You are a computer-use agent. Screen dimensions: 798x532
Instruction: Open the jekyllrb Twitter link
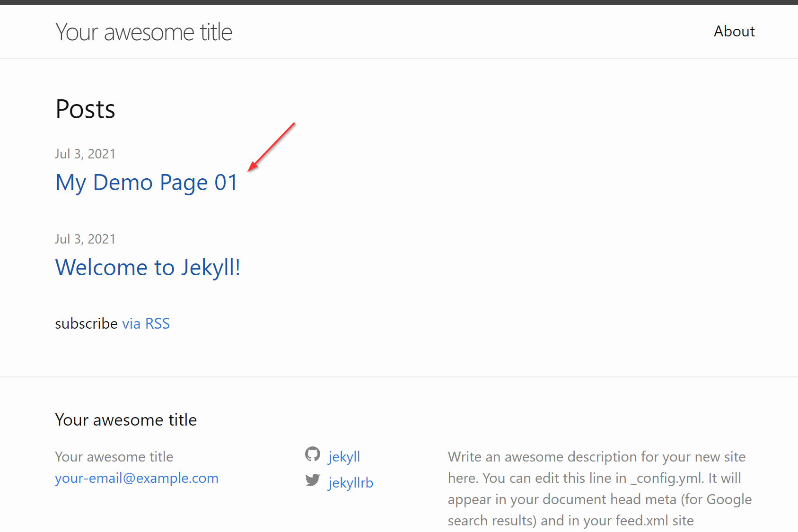(351, 483)
